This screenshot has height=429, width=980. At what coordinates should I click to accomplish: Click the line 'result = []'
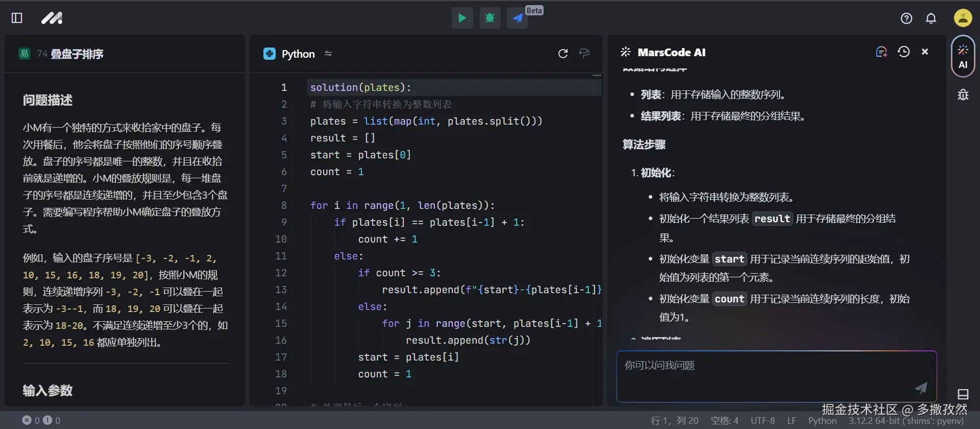[x=342, y=138]
